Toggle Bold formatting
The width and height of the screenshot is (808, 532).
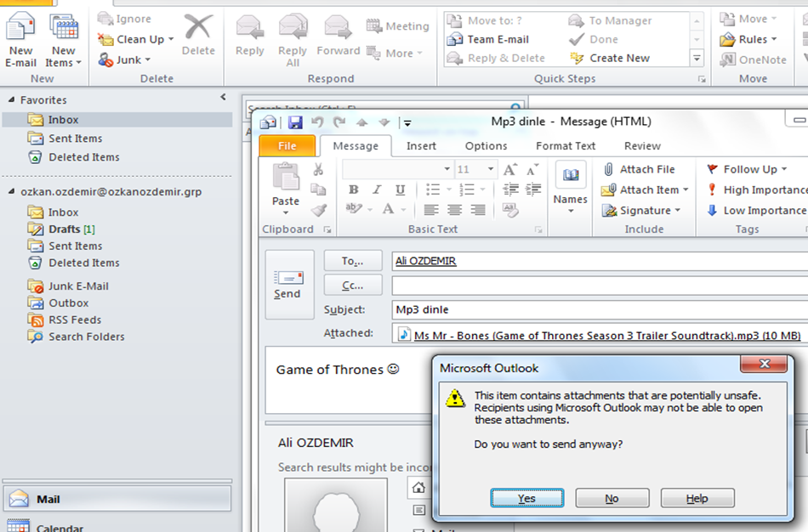(x=354, y=190)
